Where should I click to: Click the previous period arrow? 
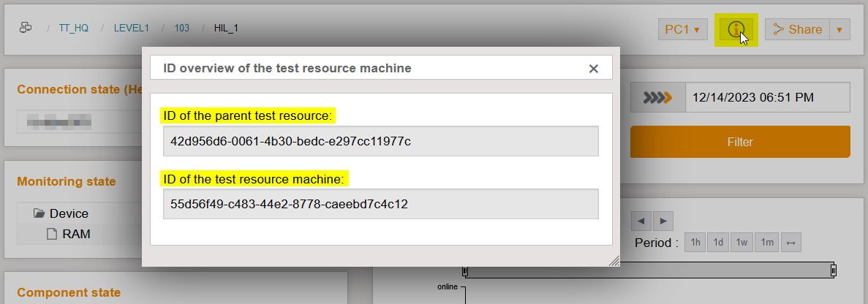pos(641,221)
